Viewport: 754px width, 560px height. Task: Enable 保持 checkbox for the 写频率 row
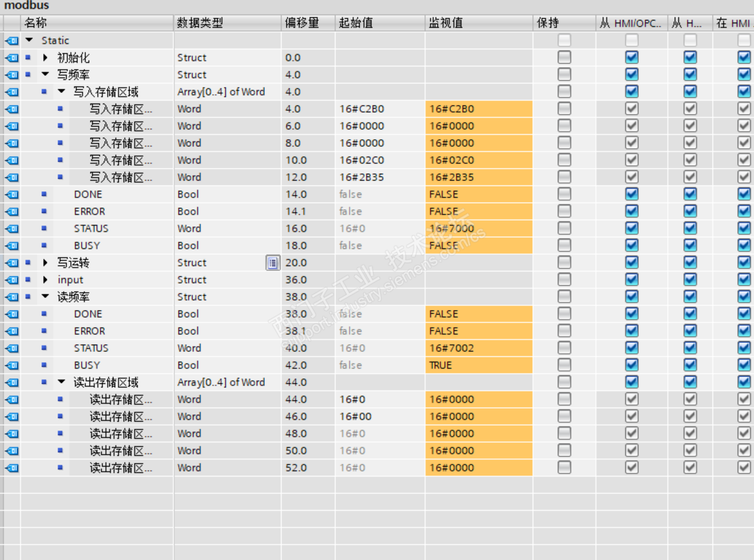pyautogui.click(x=565, y=74)
